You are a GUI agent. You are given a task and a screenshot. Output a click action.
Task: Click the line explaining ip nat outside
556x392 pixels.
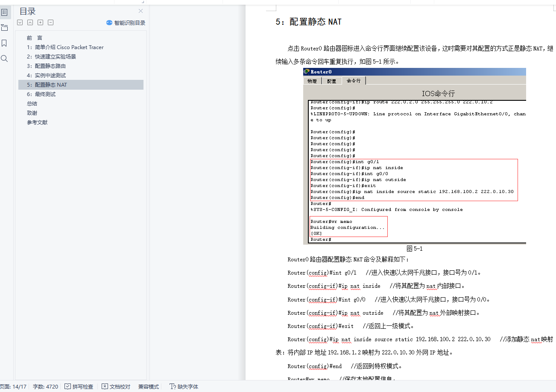[384, 313]
